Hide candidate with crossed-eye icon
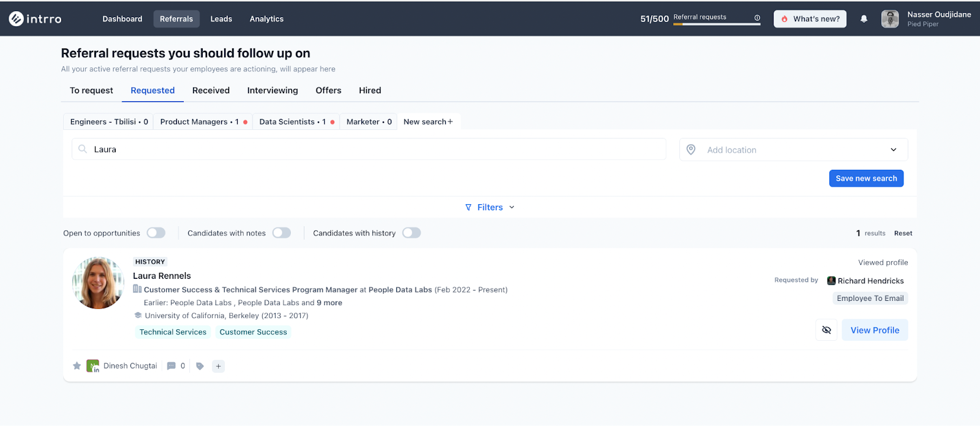 826,330
